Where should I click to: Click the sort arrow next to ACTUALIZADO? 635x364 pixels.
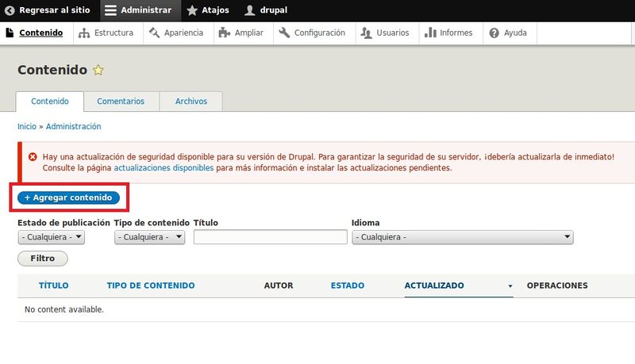click(x=510, y=286)
